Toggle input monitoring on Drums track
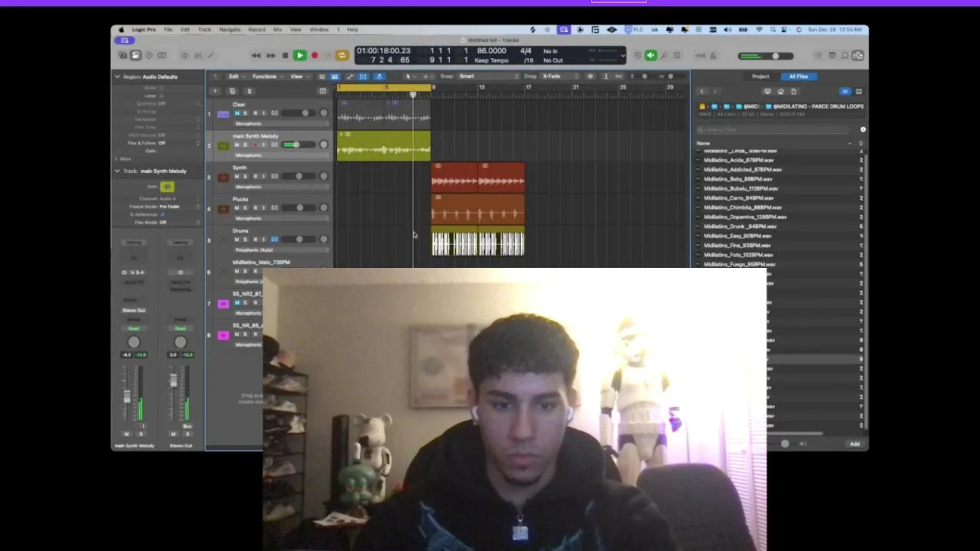The width and height of the screenshot is (980, 551). click(263, 240)
